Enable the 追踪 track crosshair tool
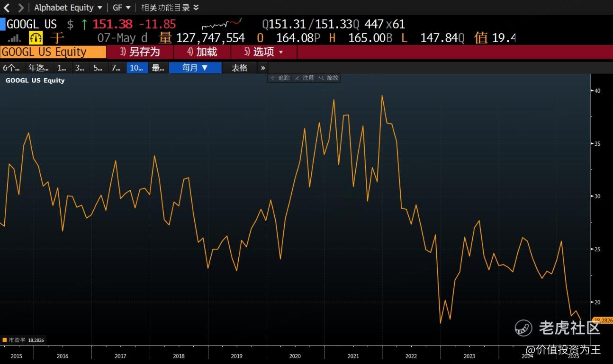 pyautogui.click(x=280, y=78)
